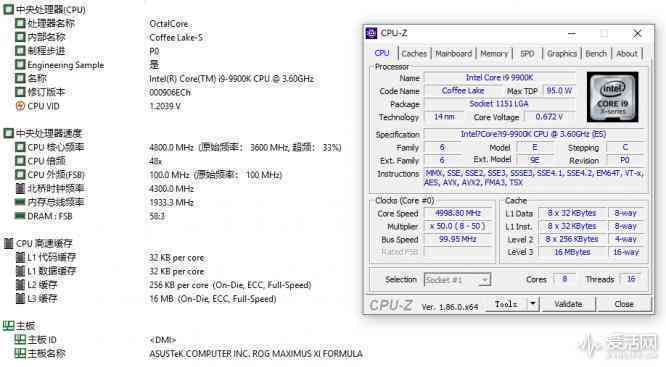Viewport: 666px width, 367px height.
Task: Click the icon beside 制程步进
Action: click(20, 51)
